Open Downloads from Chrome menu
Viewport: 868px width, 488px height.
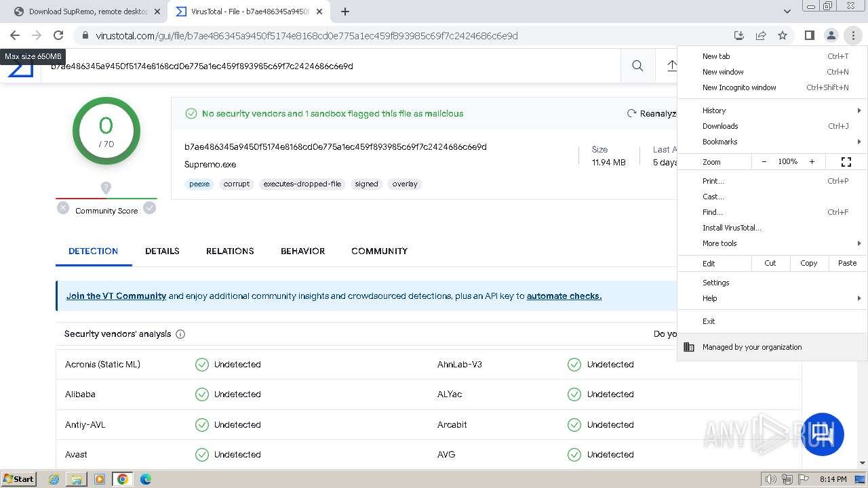[772, 126]
